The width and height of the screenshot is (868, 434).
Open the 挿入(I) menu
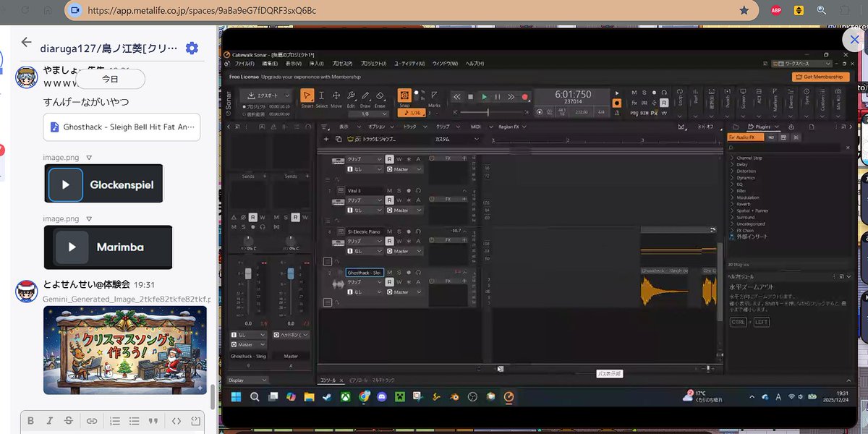point(317,64)
